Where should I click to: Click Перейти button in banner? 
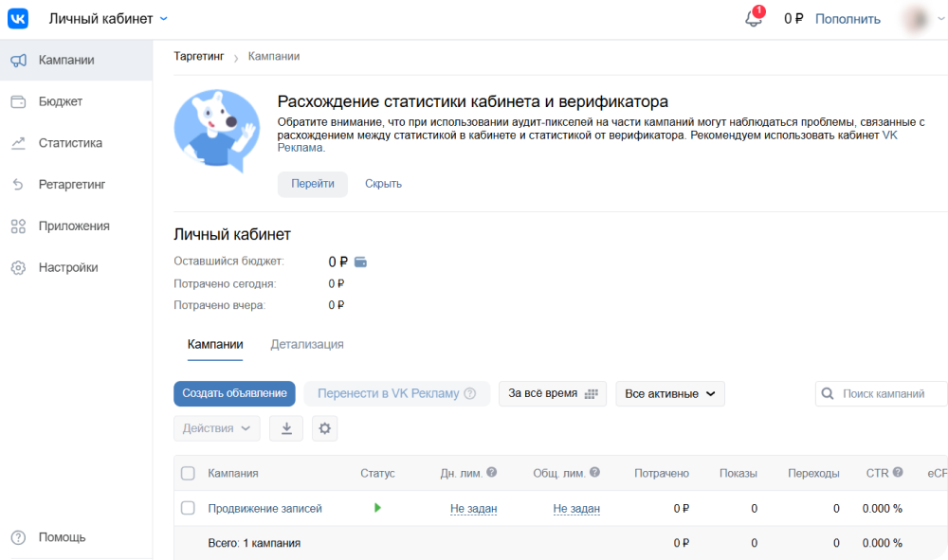[x=313, y=184]
